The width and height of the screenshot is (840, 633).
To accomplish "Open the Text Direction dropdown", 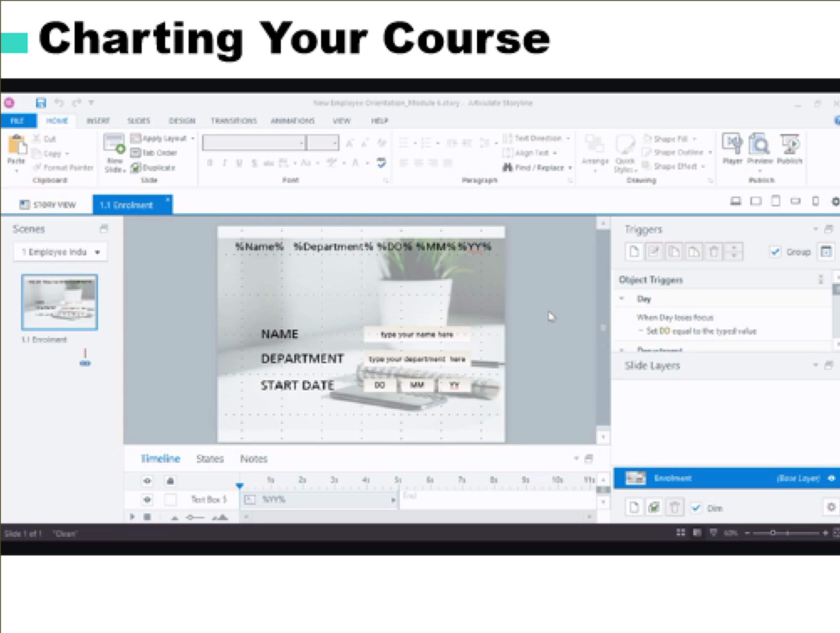I will 536,138.
